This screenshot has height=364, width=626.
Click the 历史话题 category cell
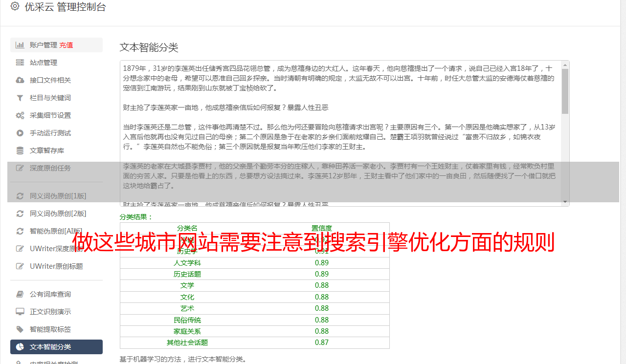(187, 274)
